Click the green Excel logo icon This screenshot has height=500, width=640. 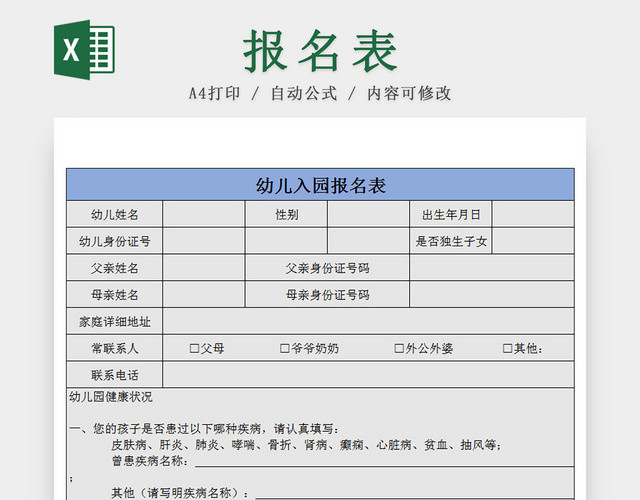[x=84, y=50]
